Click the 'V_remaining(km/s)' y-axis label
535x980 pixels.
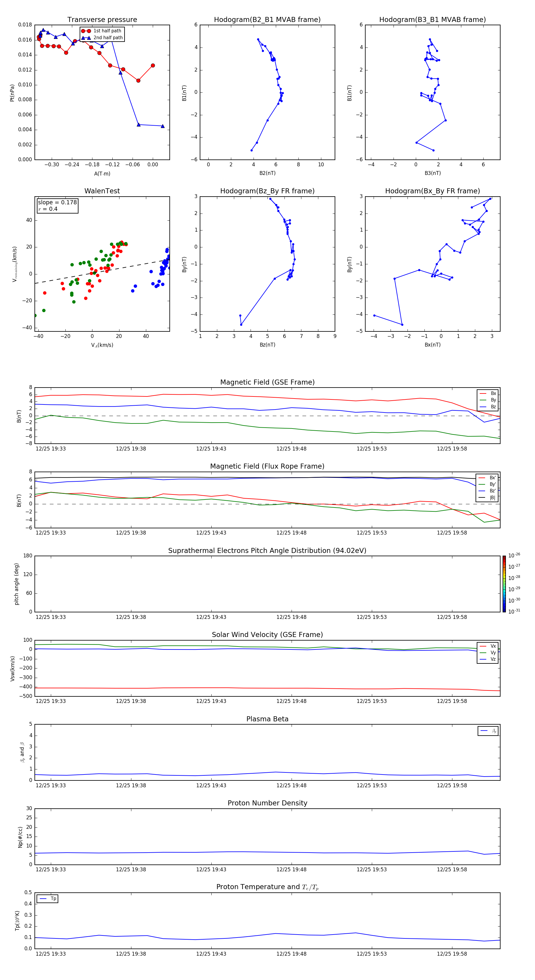(15, 264)
